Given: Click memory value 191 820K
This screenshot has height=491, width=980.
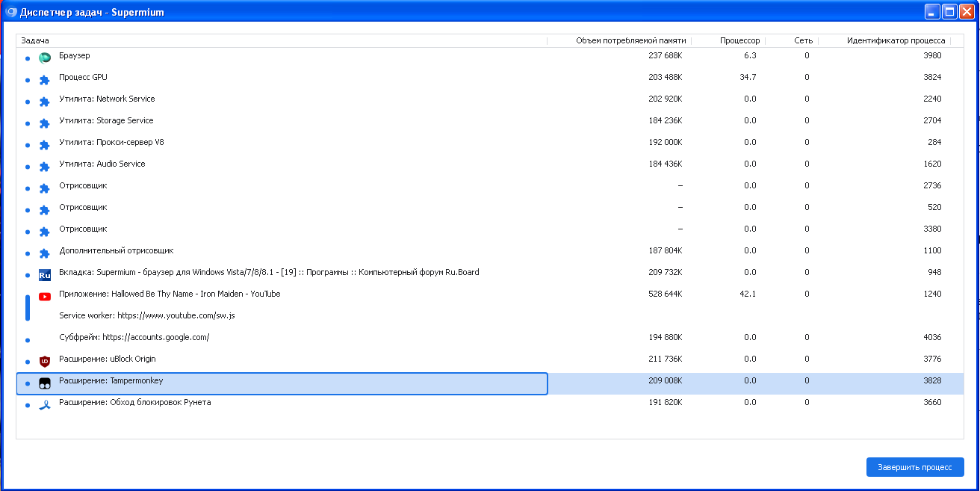Looking at the screenshot, I should (x=665, y=403).
